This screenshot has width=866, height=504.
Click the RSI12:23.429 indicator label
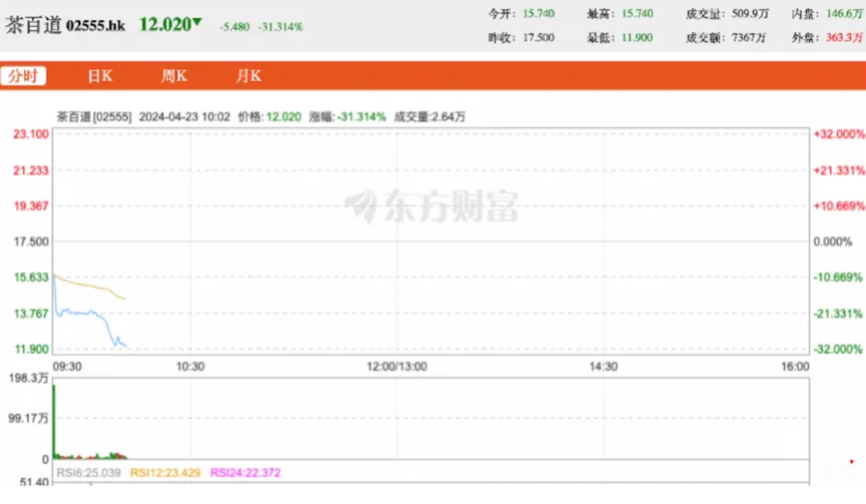[x=165, y=473]
